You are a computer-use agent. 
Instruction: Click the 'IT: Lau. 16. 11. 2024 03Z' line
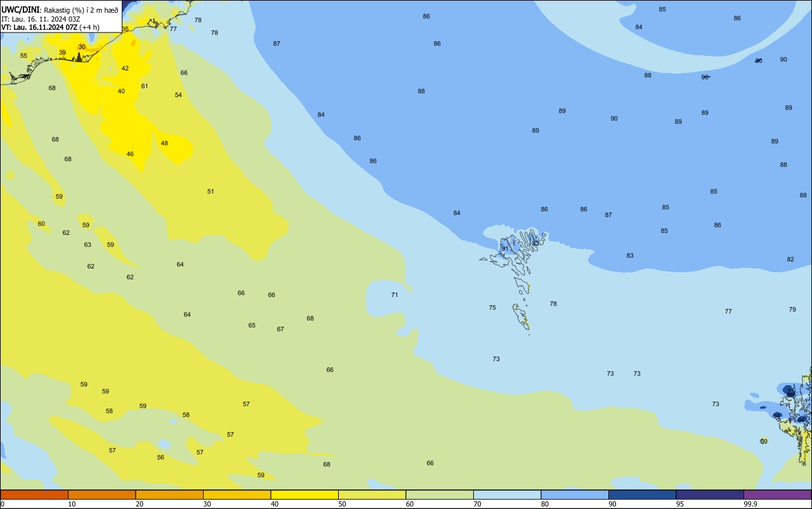[41, 19]
